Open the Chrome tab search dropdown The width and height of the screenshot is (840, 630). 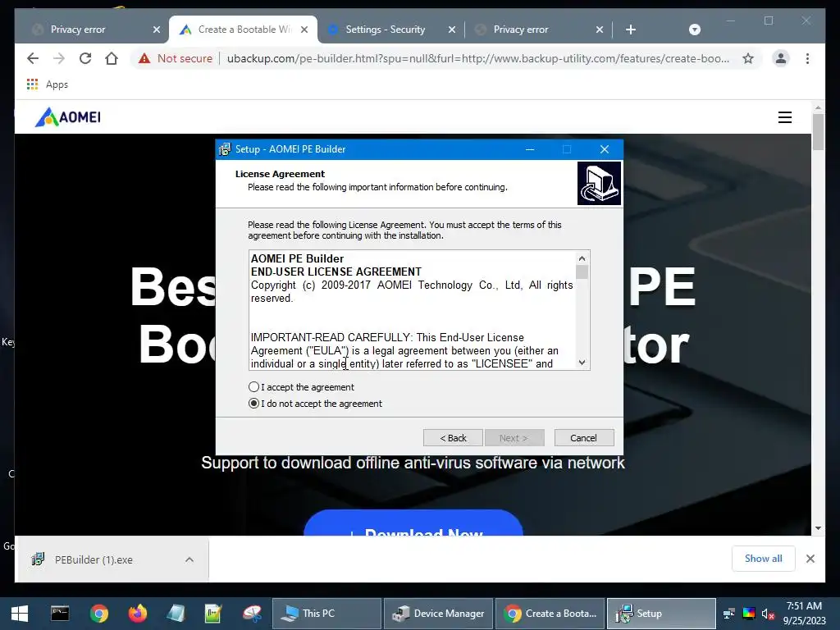tap(695, 30)
